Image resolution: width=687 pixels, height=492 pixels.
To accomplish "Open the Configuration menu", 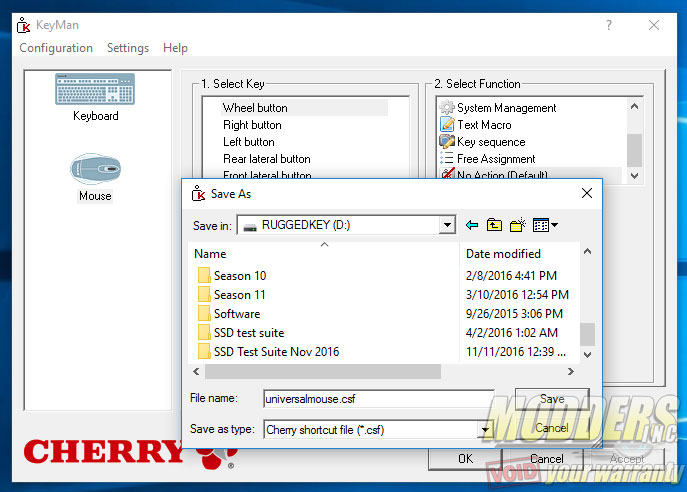I will (x=56, y=47).
